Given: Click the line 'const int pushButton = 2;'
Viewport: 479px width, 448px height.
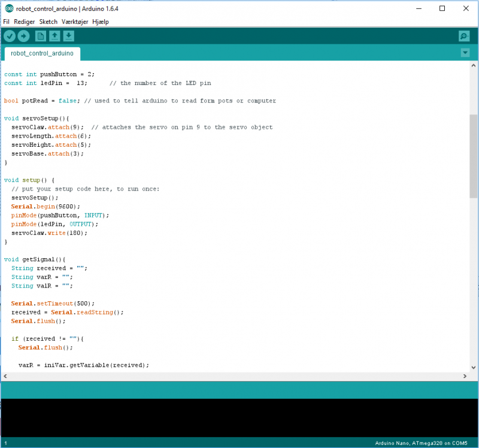Looking at the screenshot, I should coord(49,74).
